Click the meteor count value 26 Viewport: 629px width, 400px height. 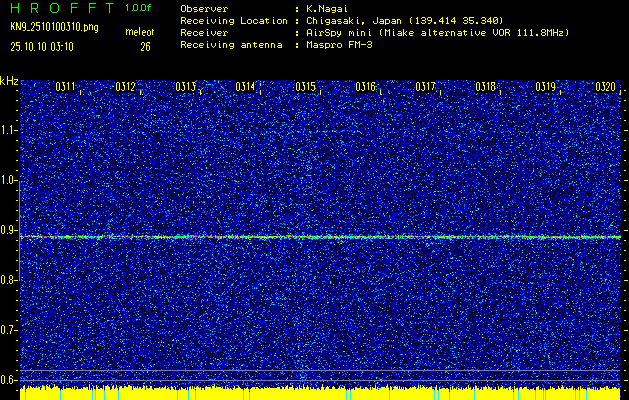(x=145, y=45)
